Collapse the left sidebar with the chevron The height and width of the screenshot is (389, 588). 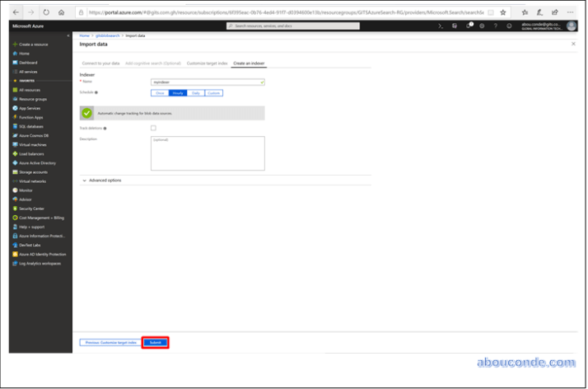(69, 35)
